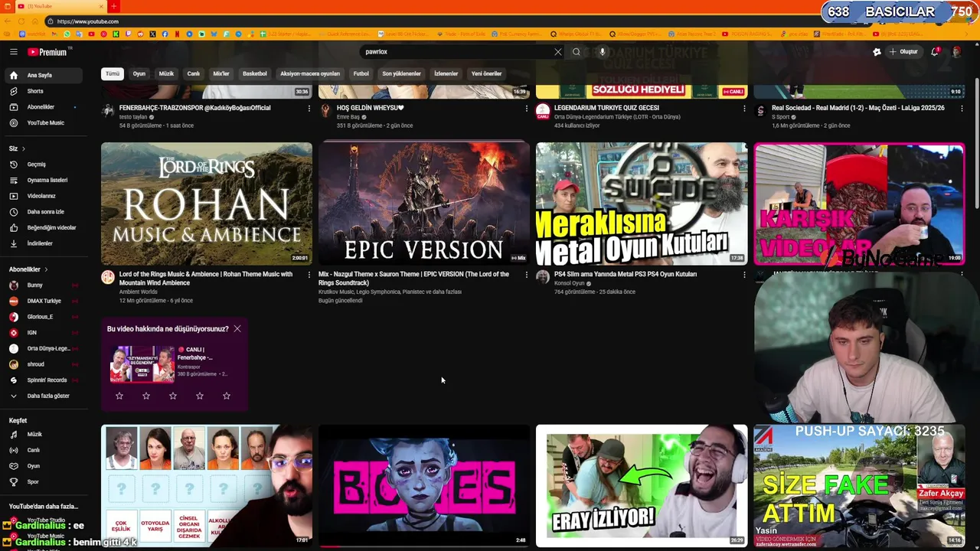Open the notifications bell

pos(935,52)
